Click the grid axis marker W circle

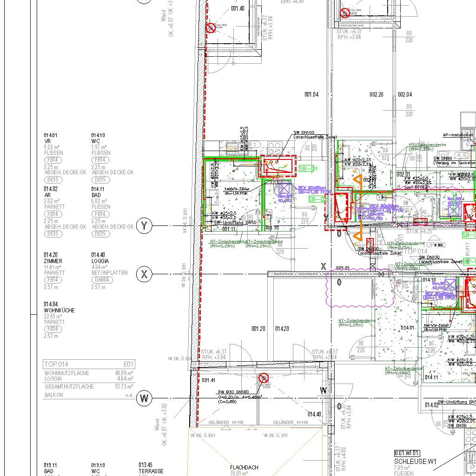[x=144, y=398]
